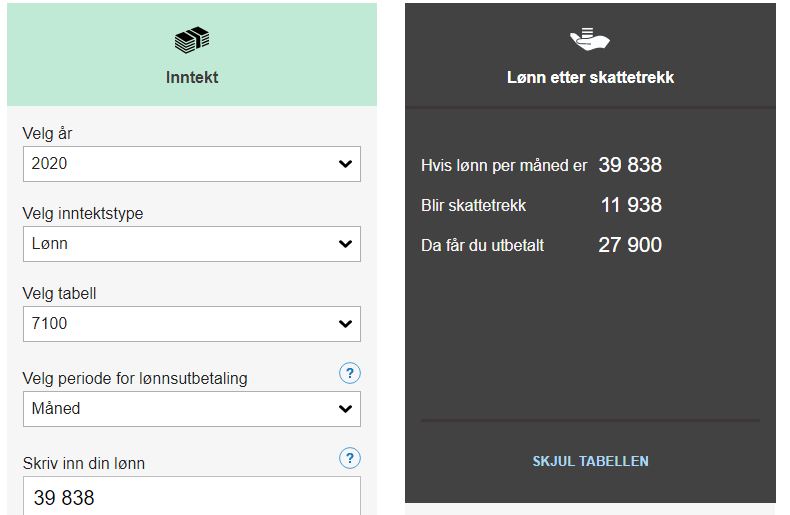The height and width of the screenshot is (515, 790).
Task: Click the Velg periode for lønnsutbetaling label
Action: (135, 378)
